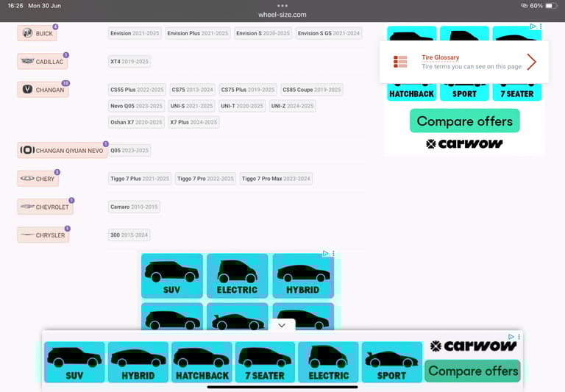Click AdChoices icon on middle ad
The height and width of the screenshot is (392, 565).
click(326, 253)
